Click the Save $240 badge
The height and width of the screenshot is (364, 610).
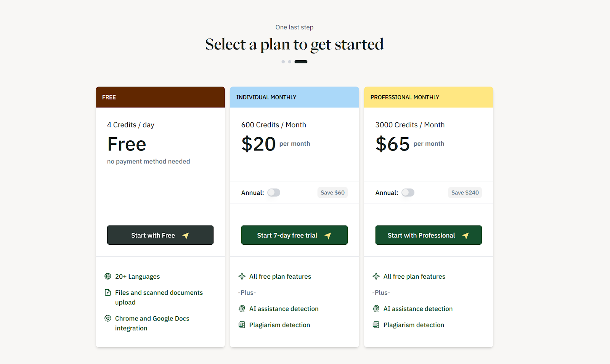465,192
